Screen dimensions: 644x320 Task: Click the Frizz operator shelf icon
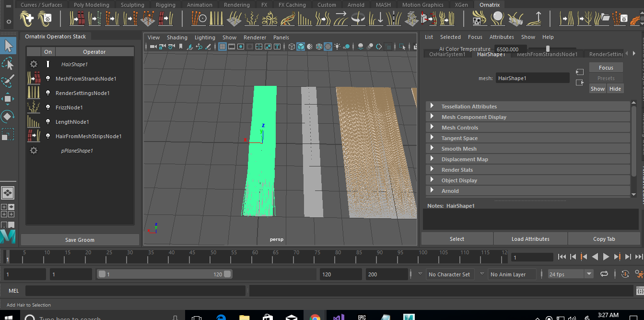252,19
